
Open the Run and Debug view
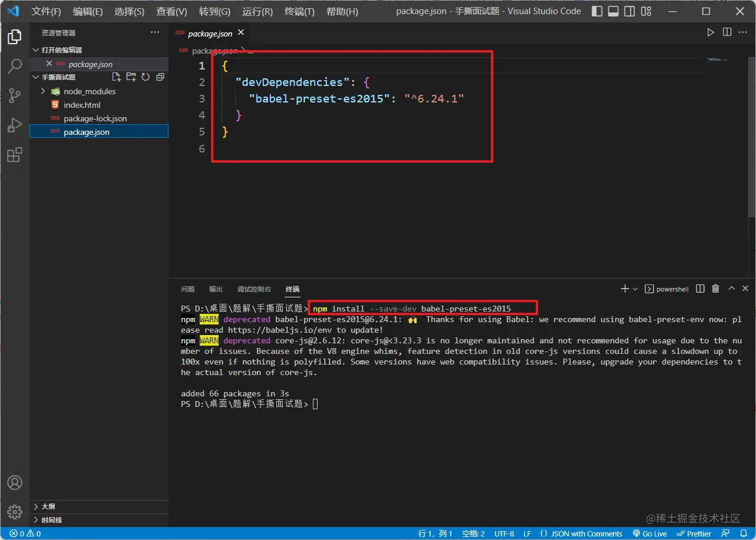click(x=15, y=125)
